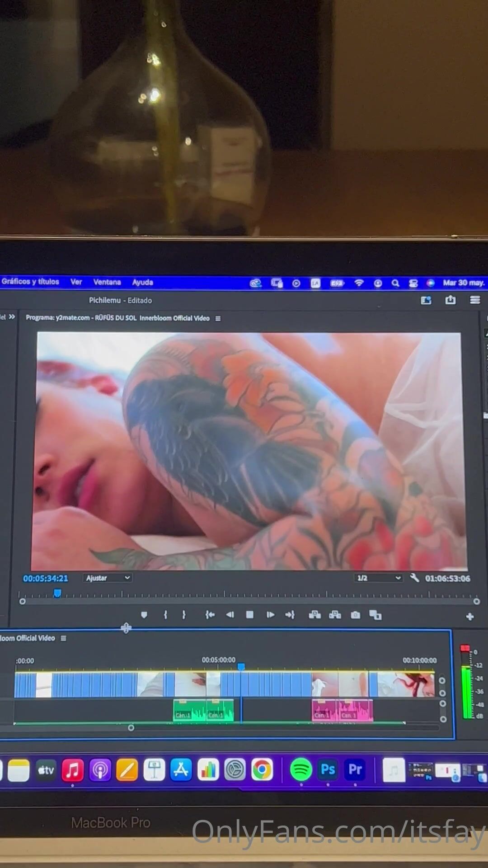Open the 1/2 playback resolution dropdown
Viewport: 488px width, 868px height.
pyautogui.click(x=378, y=578)
